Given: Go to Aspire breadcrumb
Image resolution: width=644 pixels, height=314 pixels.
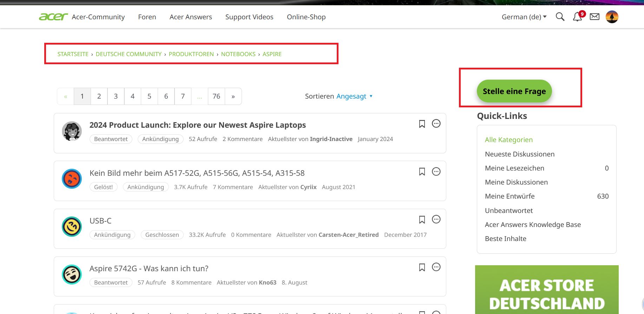Looking at the screenshot, I should tap(272, 54).
